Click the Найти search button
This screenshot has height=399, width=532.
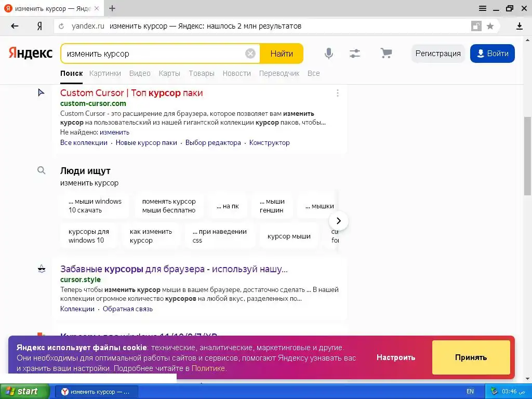(x=281, y=54)
